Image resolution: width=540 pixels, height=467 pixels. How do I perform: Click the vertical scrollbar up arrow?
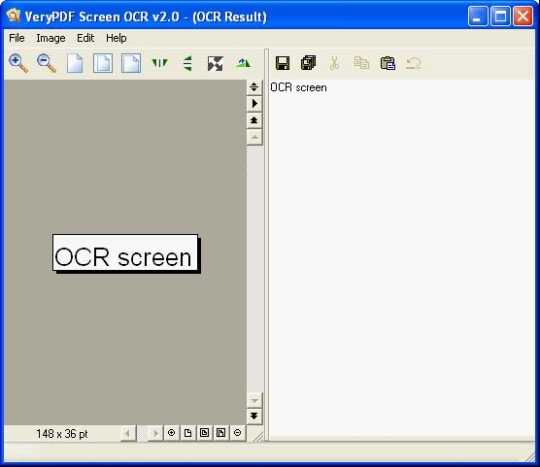(x=254, y=137)
